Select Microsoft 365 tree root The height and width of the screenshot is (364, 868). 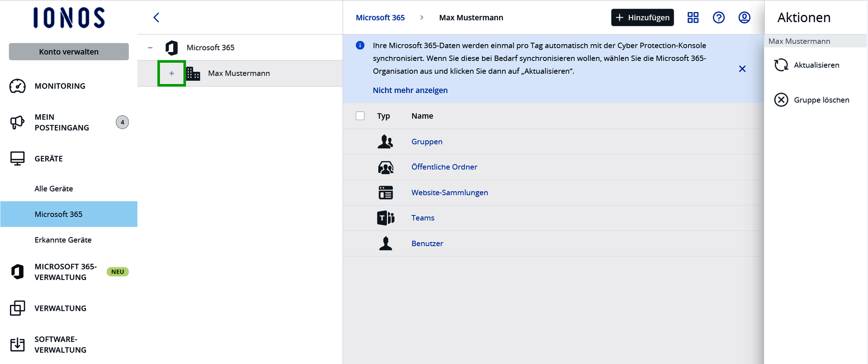point(211,47)
